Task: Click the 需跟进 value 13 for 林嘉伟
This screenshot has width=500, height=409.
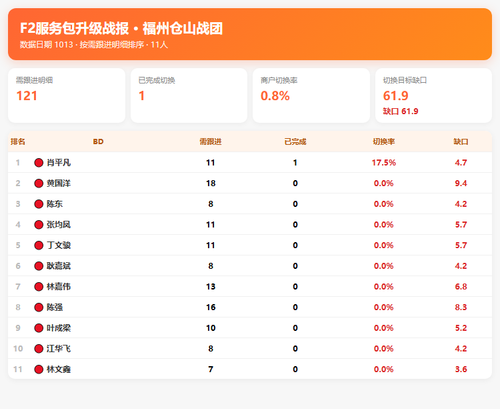Action: click(x=211, y=287)
